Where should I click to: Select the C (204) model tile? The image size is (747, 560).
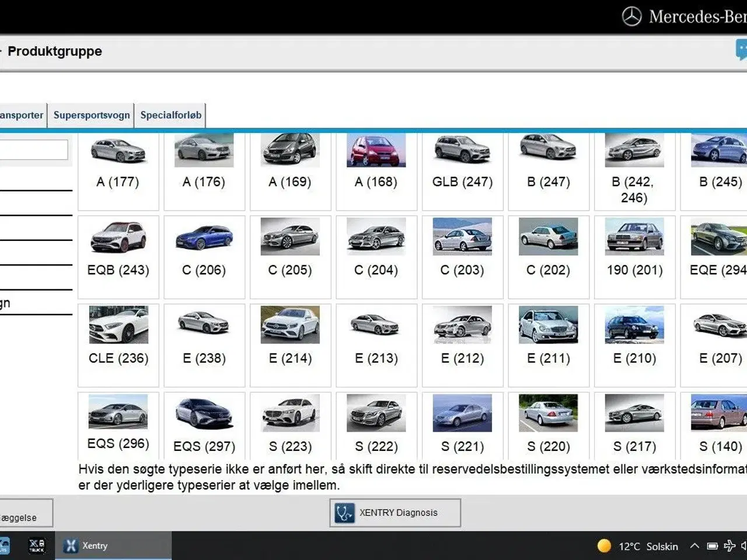tap(376, 257)
